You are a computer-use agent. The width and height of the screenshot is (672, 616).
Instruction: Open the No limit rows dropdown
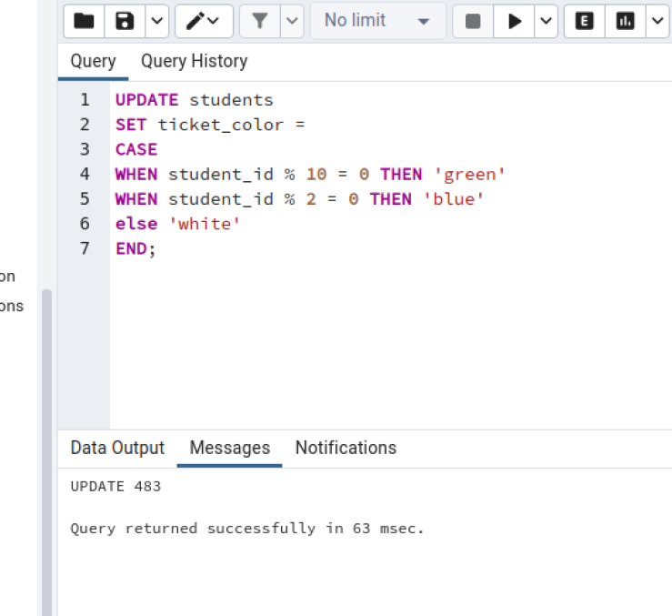point(377,21)
